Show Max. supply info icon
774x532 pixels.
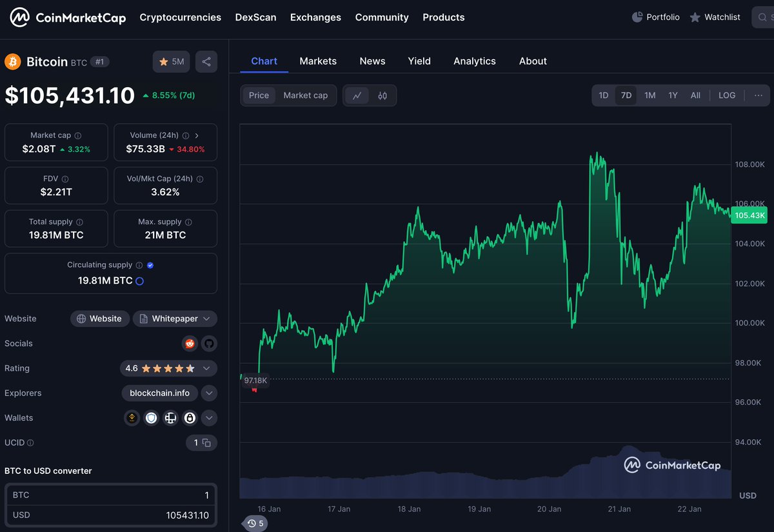(x=188, y=222)
